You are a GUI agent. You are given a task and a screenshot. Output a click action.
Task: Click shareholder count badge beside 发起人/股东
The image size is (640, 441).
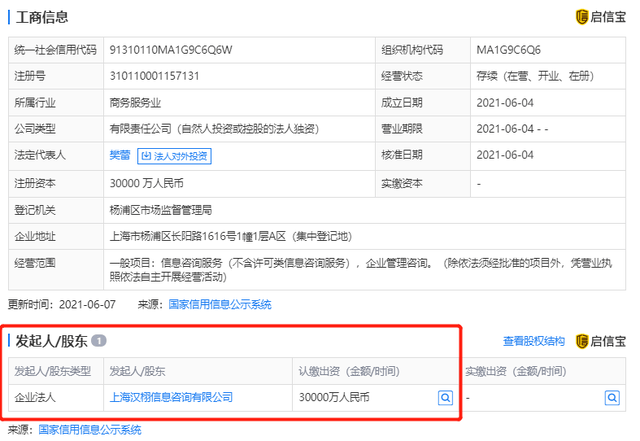99,341
